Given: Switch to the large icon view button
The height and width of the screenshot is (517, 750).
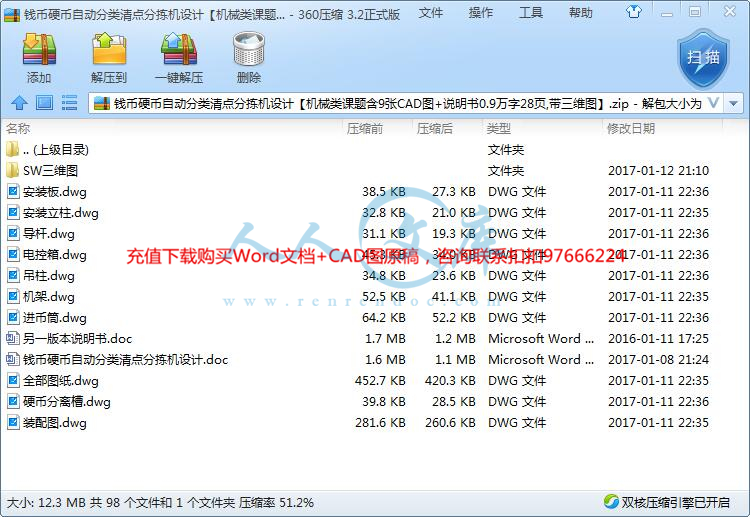Looking at the screenshot, I should click(44, 103).
